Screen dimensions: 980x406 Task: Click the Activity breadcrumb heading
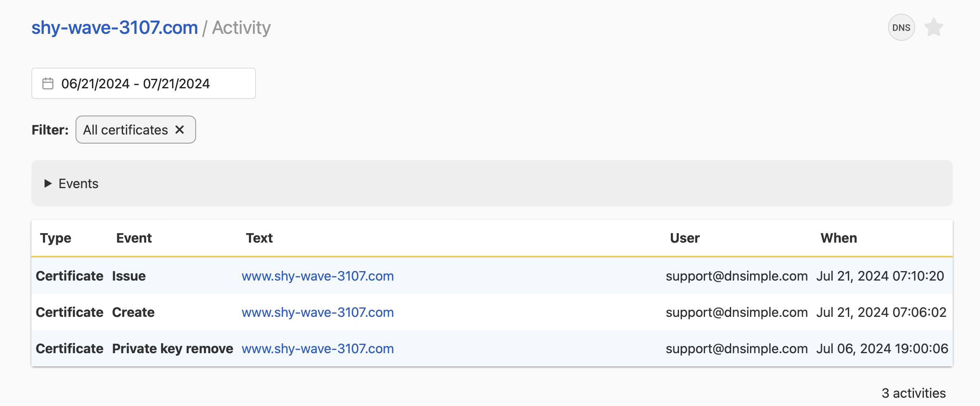click(x=241, y=28)
